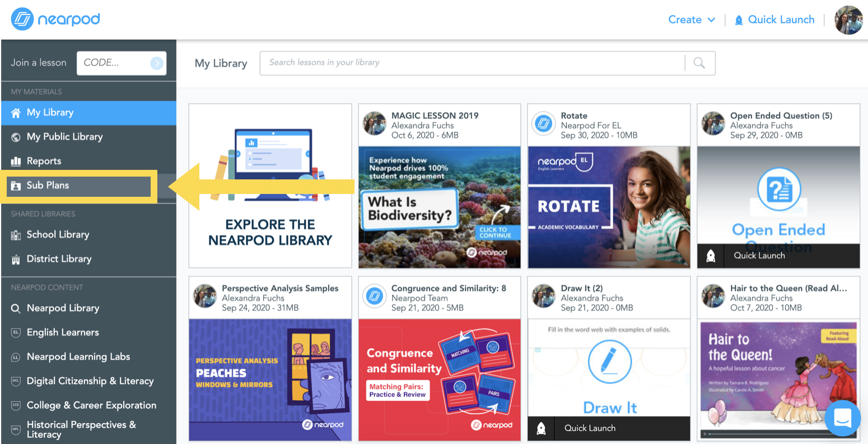Click the School Library books icon
868x444 pixels.
pyautogui.click(x=16, y=235)
